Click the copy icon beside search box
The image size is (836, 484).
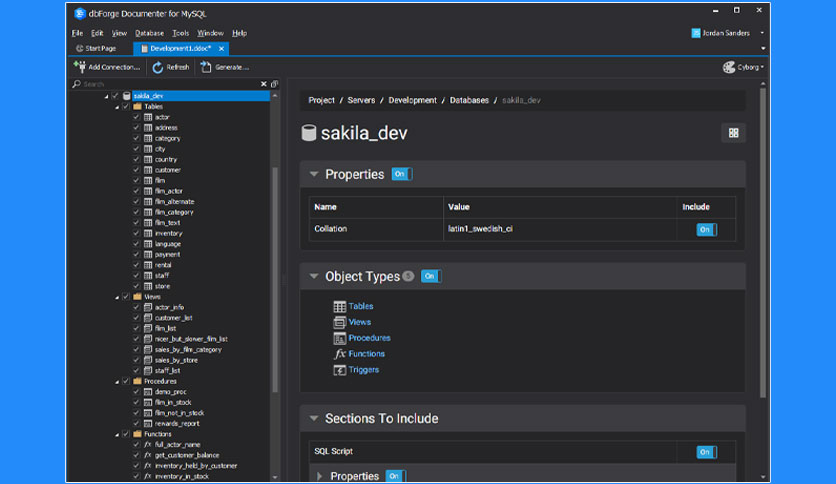coord(275,84)
